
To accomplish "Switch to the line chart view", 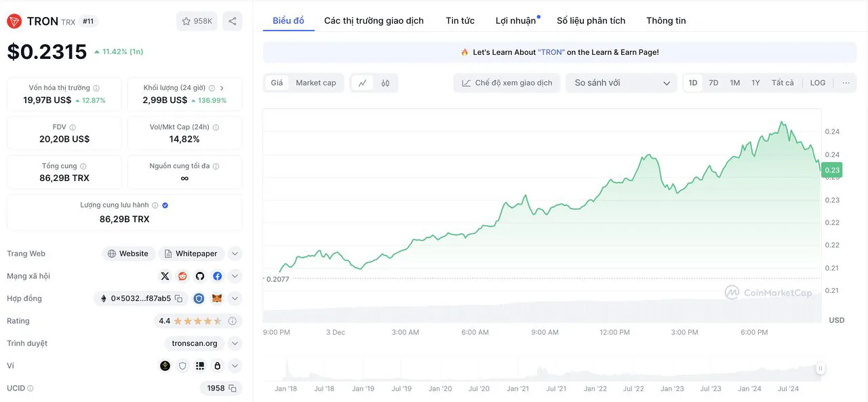I will 362,83.
